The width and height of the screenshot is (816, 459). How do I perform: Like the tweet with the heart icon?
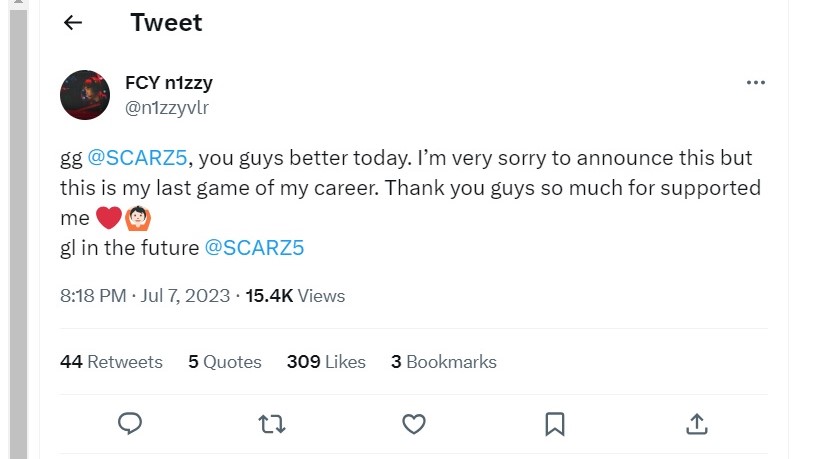[x=413, y=424]
